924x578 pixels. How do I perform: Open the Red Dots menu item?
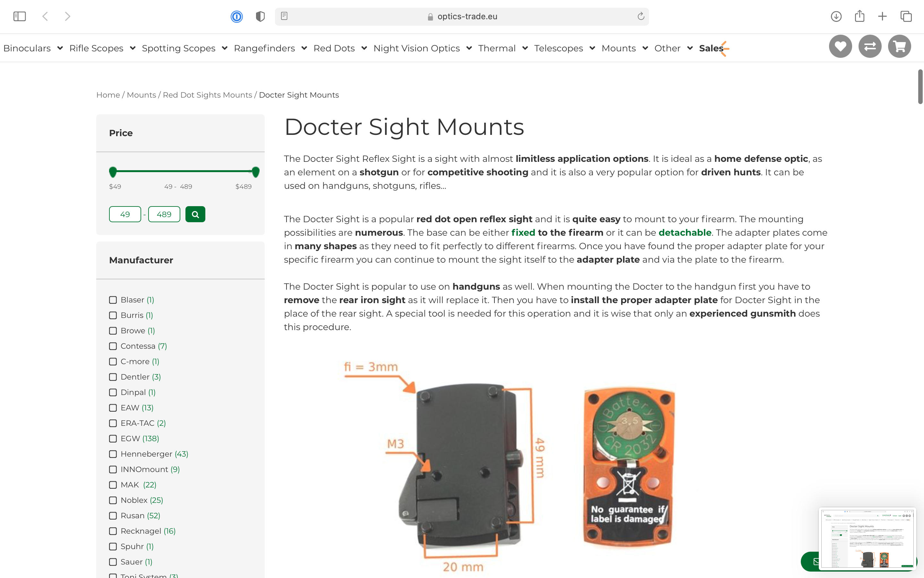(x=334, y=48)
